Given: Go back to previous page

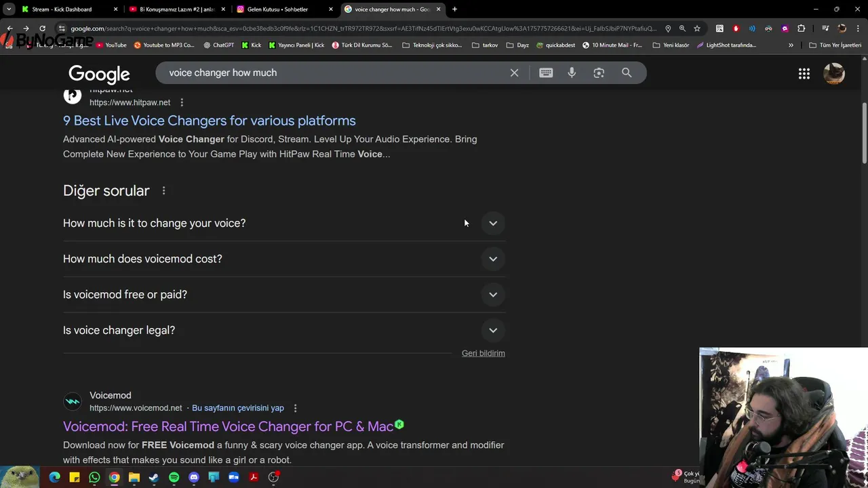Looking at the screenshot, I should 9,28.
